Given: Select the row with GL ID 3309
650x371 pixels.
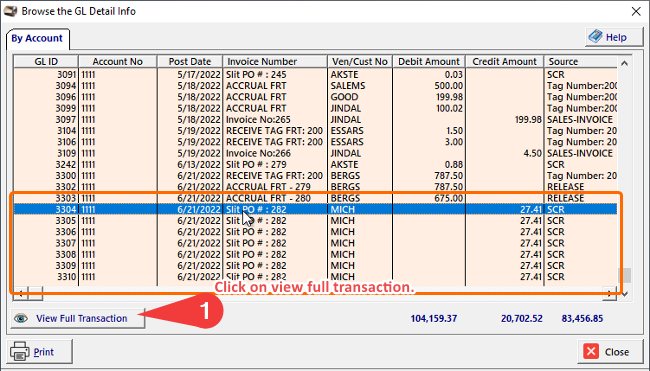Looking at the screenshot, I should 315,265.
